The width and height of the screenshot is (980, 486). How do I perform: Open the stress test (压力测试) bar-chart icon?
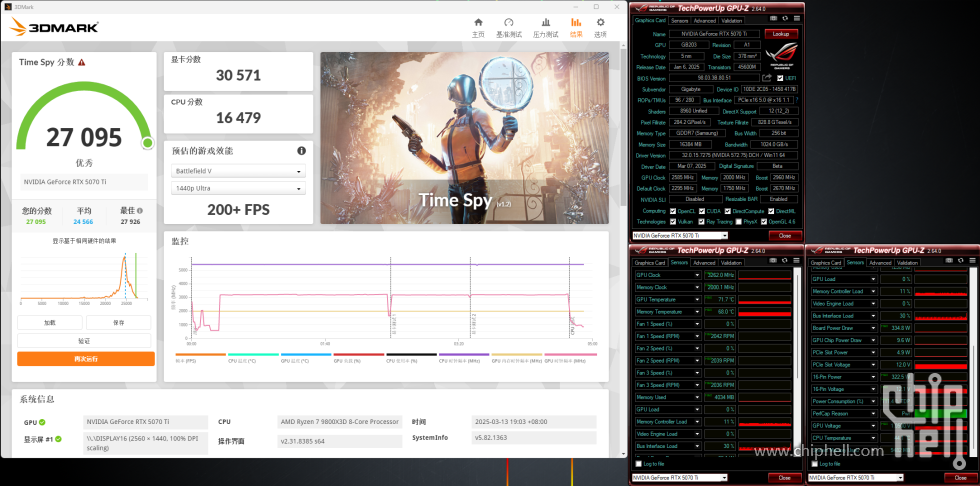pos(546,22)
